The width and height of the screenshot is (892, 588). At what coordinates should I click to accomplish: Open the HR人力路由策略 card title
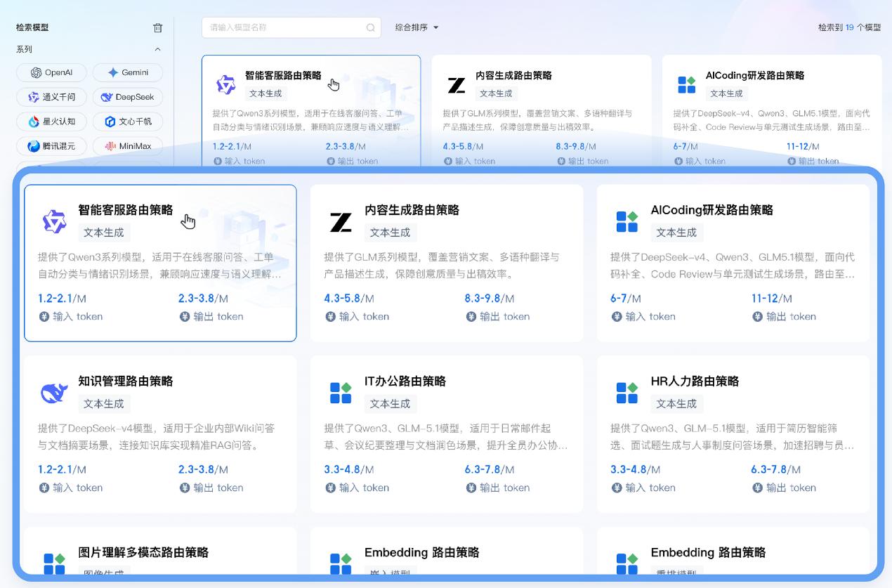(x=695, y=381)
